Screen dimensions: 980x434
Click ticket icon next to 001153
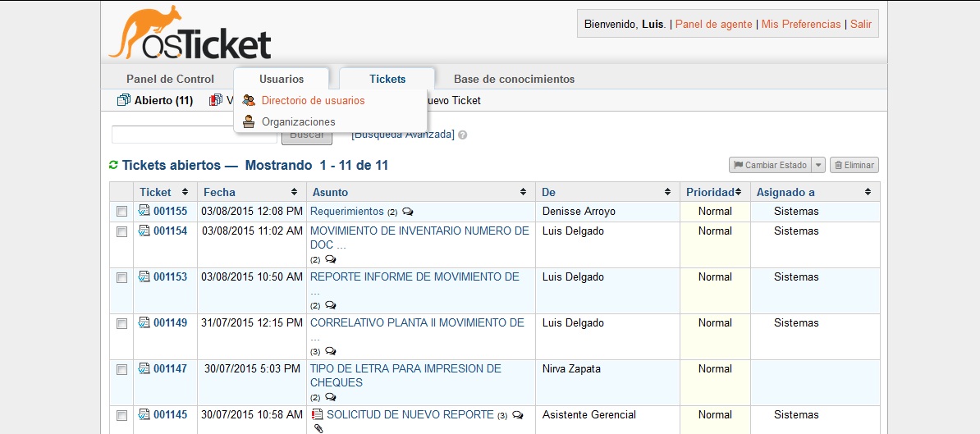click(x=144, y=276)
